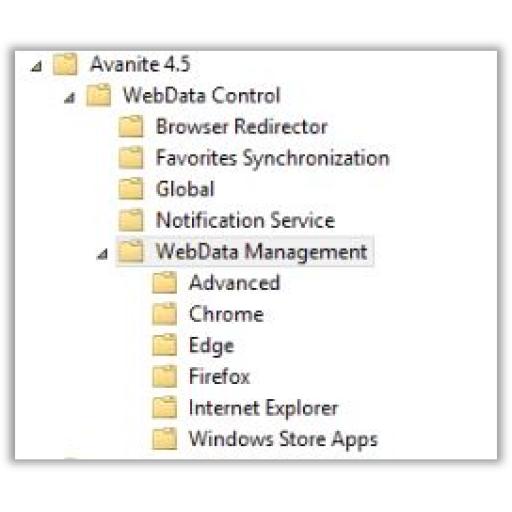Select the Global label
Viewport: 512px width, 512px height.
tap(185, 189)
